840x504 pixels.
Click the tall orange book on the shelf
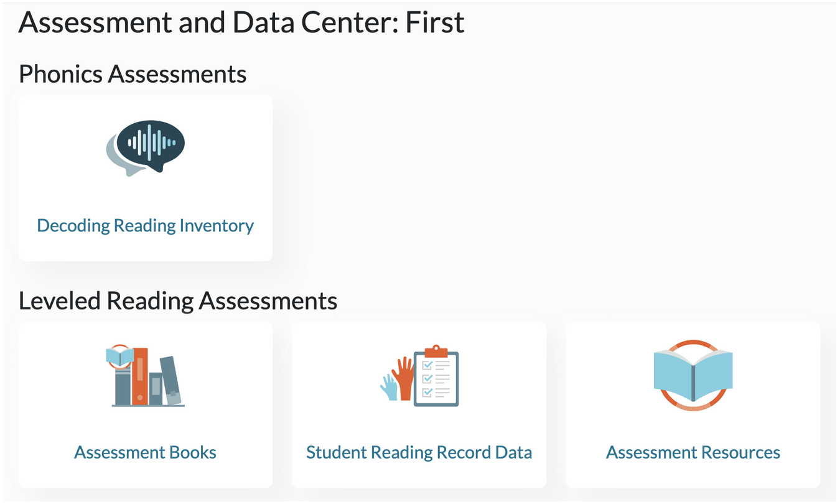click(x=139, y=376)
